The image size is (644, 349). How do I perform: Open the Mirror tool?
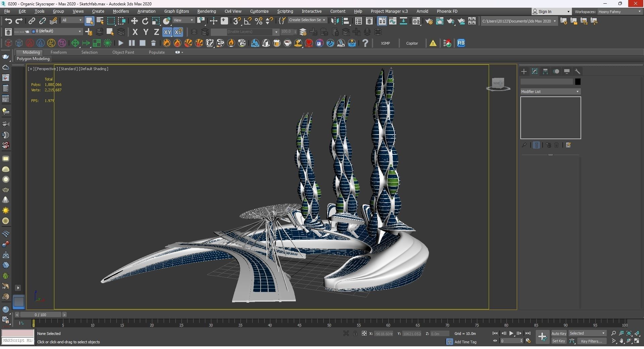point(334,21)
